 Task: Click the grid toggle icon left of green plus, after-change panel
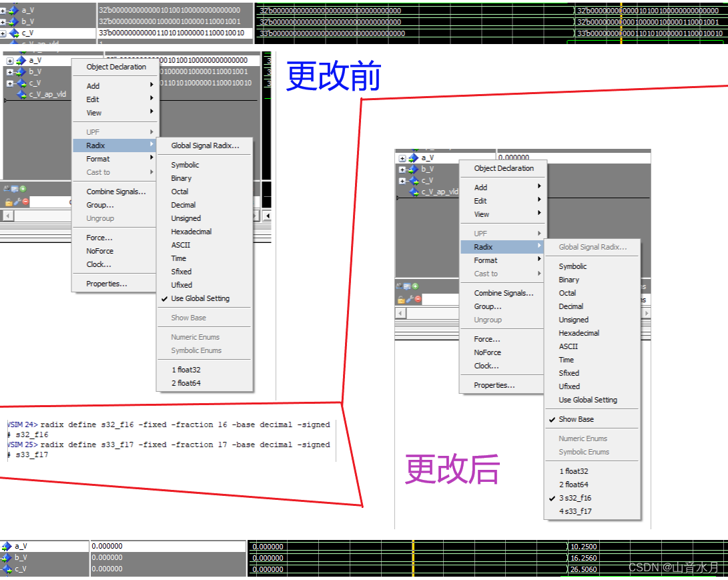pyautogui.click(x=407, y=286)
